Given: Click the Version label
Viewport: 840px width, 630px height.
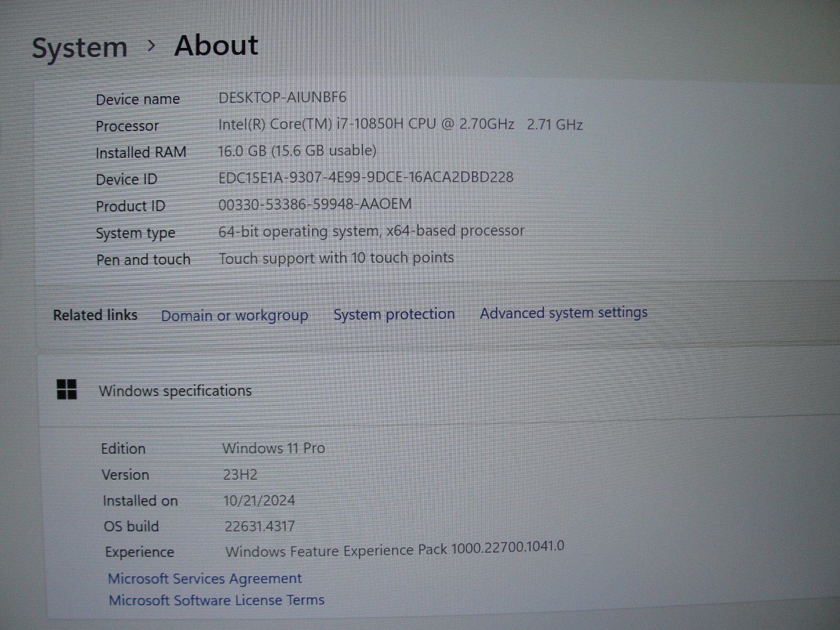Looking at the screenshot, I should 125,475.
